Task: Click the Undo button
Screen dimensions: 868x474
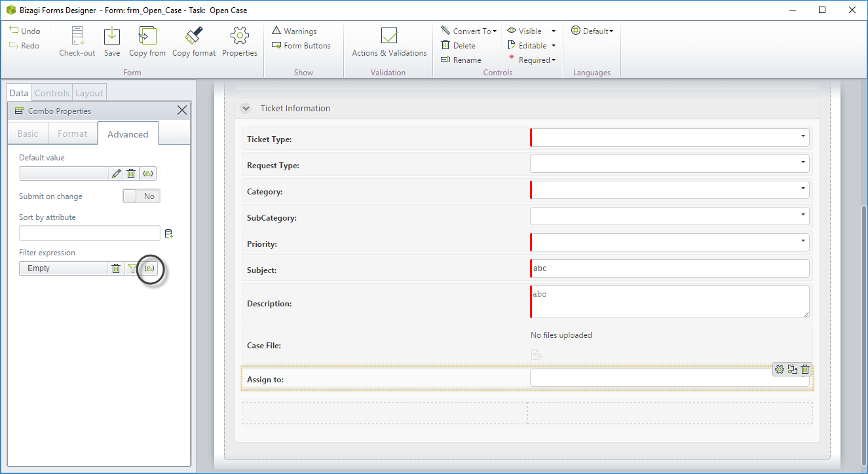Action: point(25,31)
